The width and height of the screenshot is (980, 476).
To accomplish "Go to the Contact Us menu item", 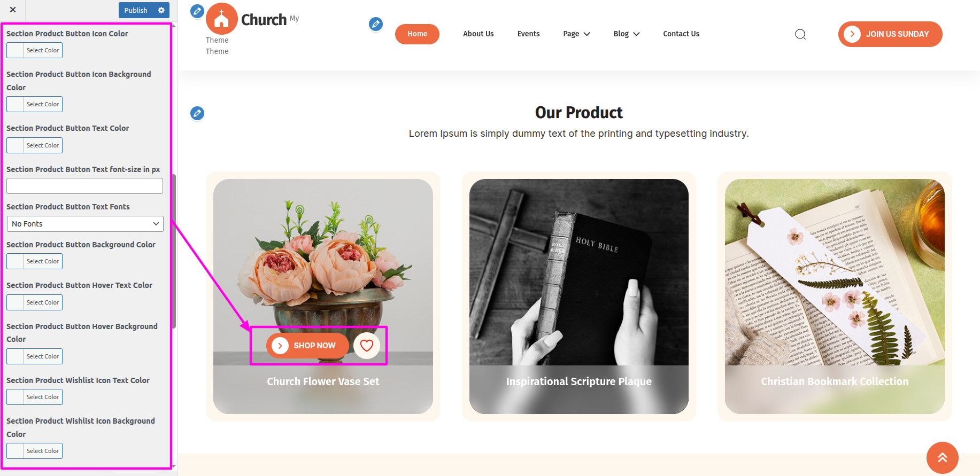I will point(681,34).
